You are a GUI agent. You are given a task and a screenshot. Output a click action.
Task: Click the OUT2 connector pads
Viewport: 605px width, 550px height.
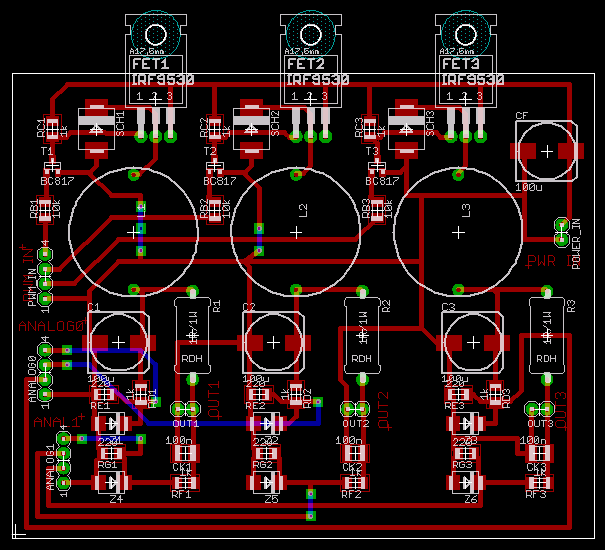(x=355, y=409)
